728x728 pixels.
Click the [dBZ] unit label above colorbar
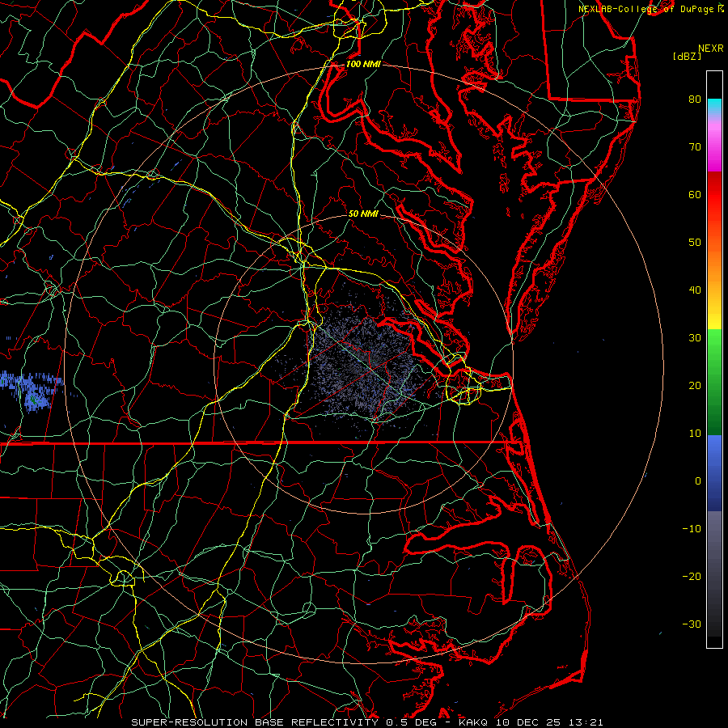pyautogui.click(x=687, y=57)
